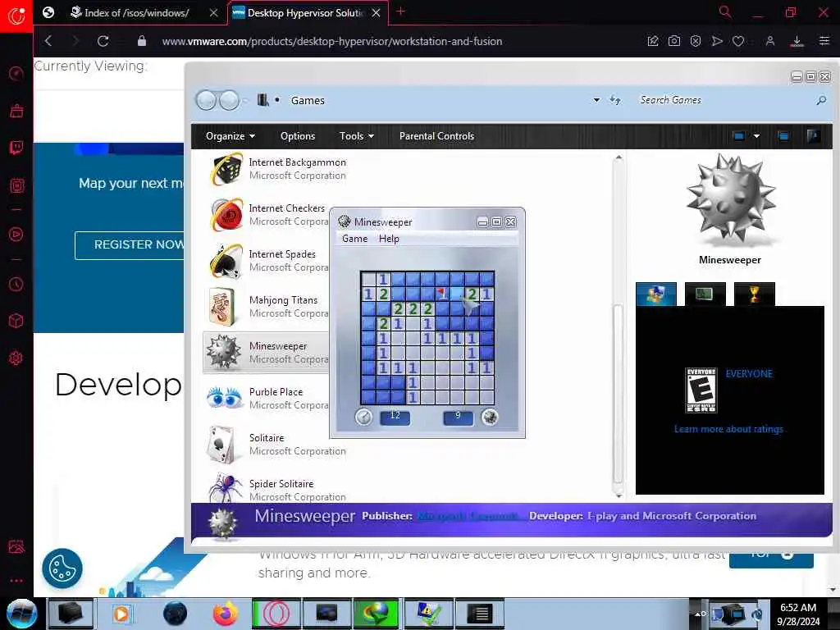Click the browser tab search magnifier
Image resolution: width=840 pixels, height=630 pixels.
coord(725,11)
